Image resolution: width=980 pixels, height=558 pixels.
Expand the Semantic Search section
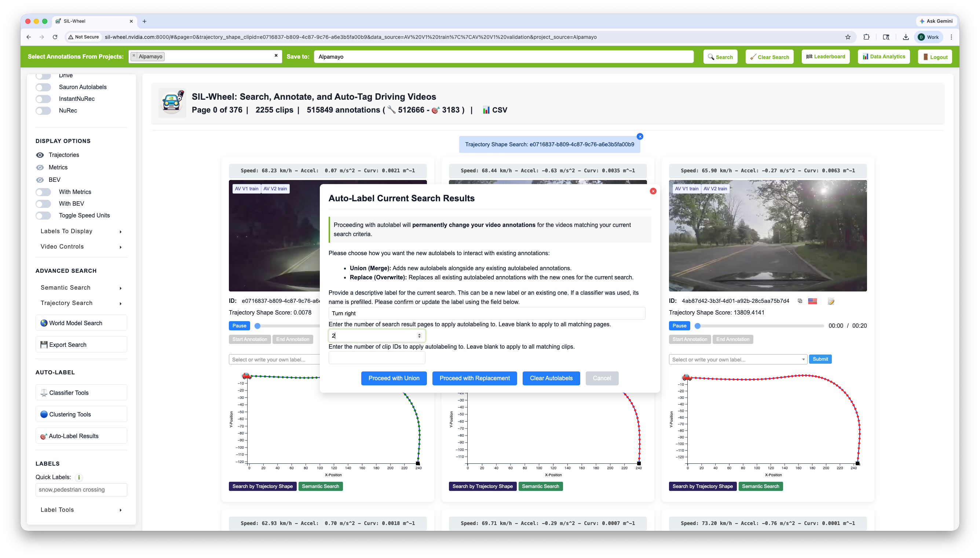(81, 288)
